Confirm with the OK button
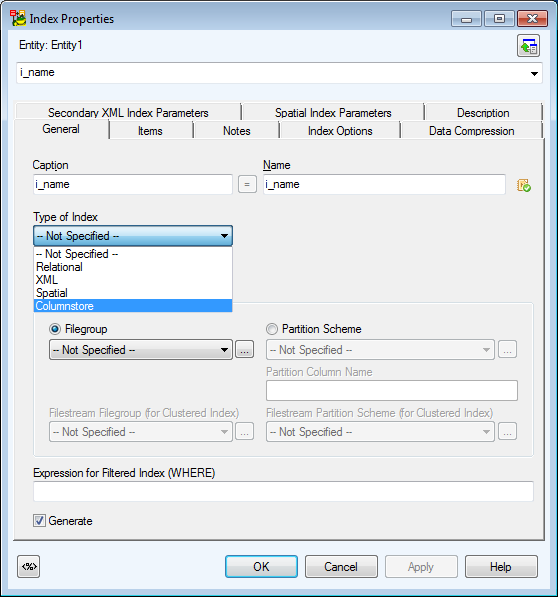Screen dimensions: 558x597 (261, 567)
